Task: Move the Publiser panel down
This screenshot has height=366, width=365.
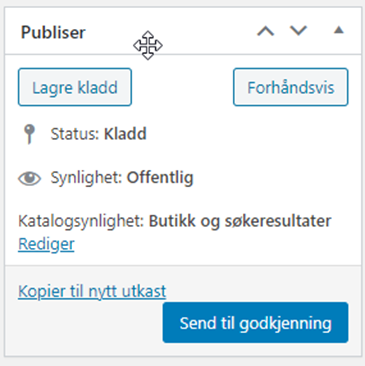Action: click(298, 31)
